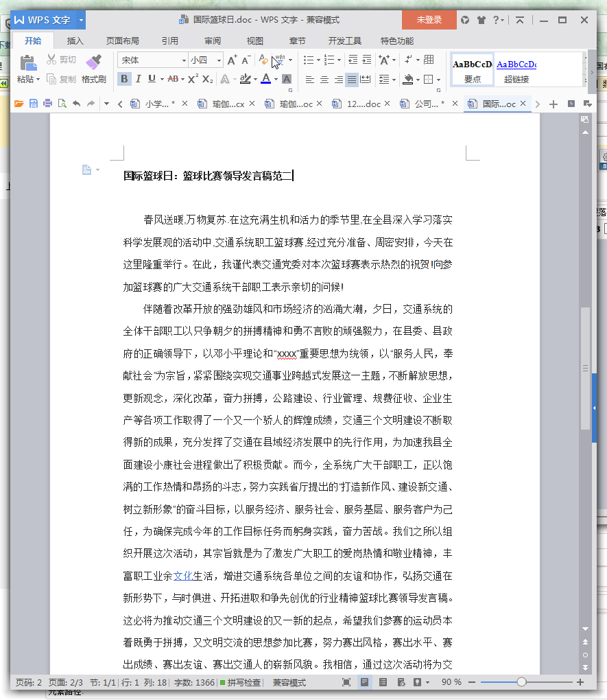Click zoom in plus button

tap(580, 682)
